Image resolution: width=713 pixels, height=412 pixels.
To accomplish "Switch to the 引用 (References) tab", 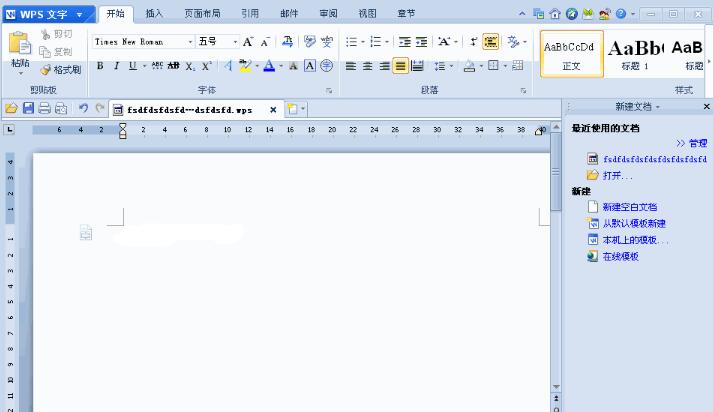I will [x=250, y=14].
